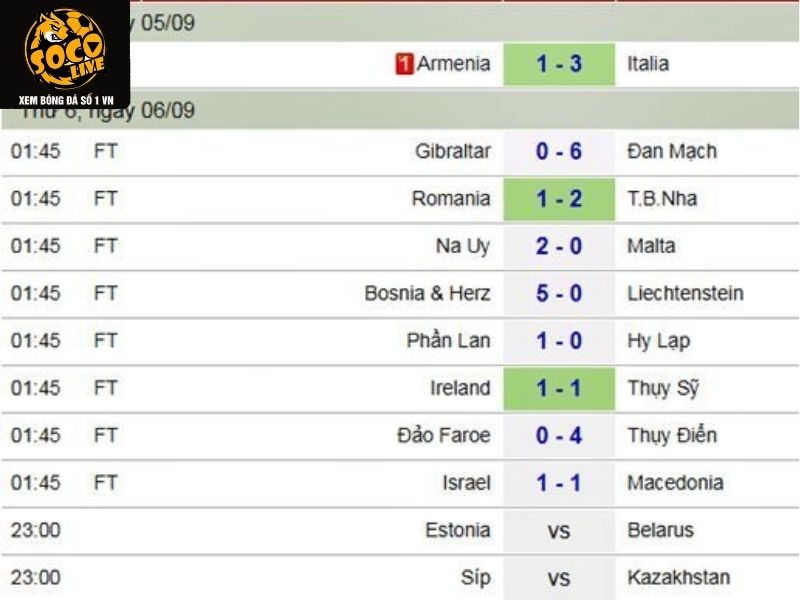Open the Bosnia & Herz team page
The width and height of the screenshot is (800, 600).
[427, 294]
